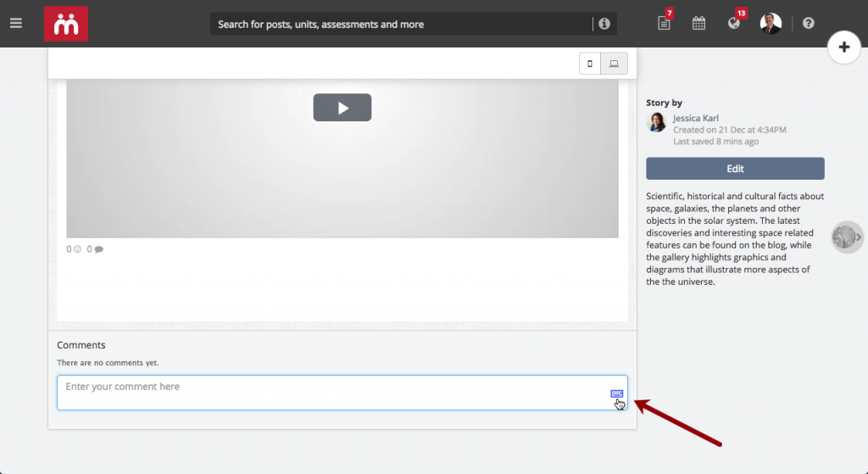Click the Comments heading
The width and height of the screenshot is (868, 474).
81,345
